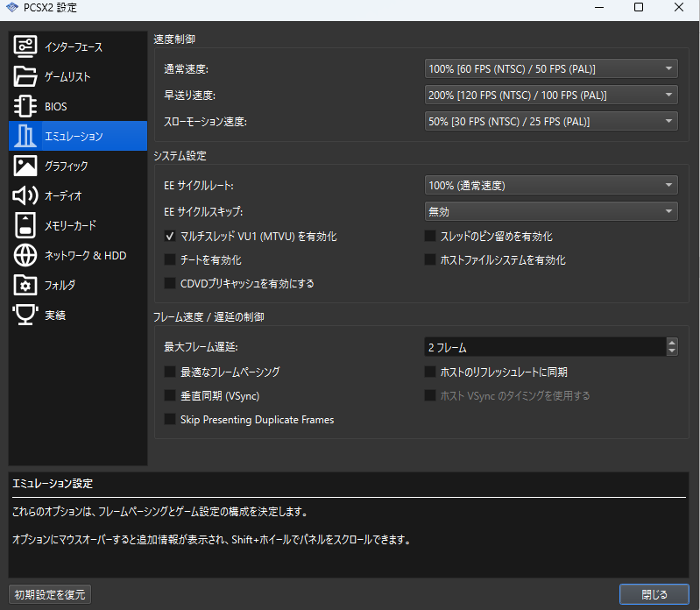700x610 pixels.
Task: Click the フレーム速度 / 遅延の制御 heading
Action: click(209, 317)
